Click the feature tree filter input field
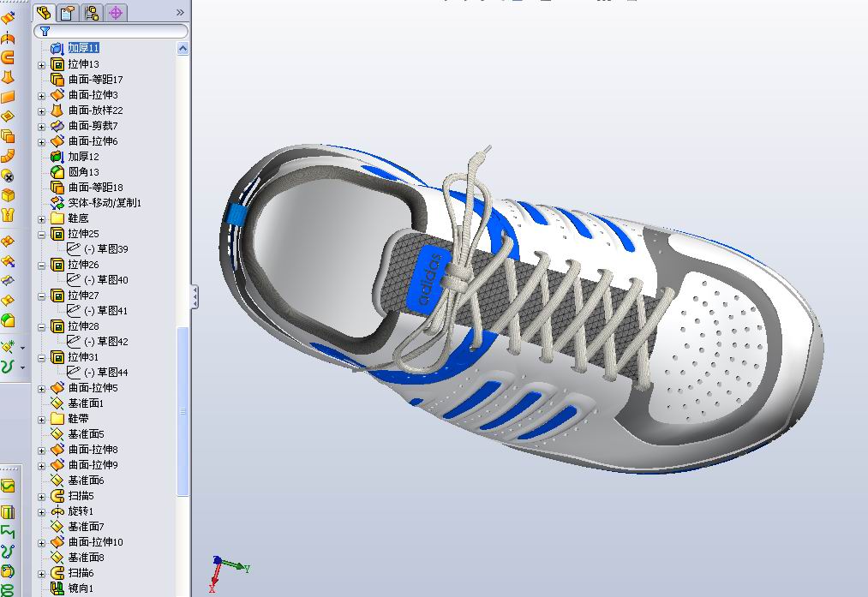 point(111,32)
